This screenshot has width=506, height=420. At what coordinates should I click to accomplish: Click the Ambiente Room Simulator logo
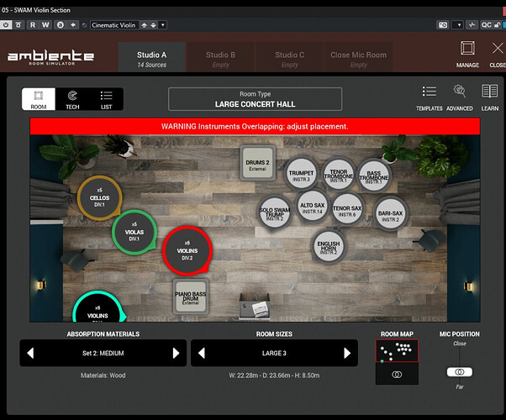tap(50, 57)
